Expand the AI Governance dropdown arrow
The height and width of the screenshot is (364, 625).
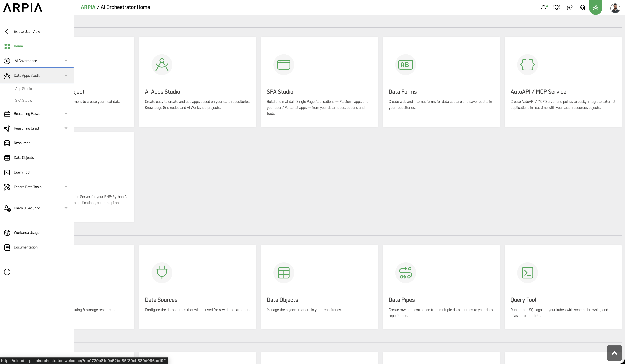pyautogui.click(x=66, y=61)
